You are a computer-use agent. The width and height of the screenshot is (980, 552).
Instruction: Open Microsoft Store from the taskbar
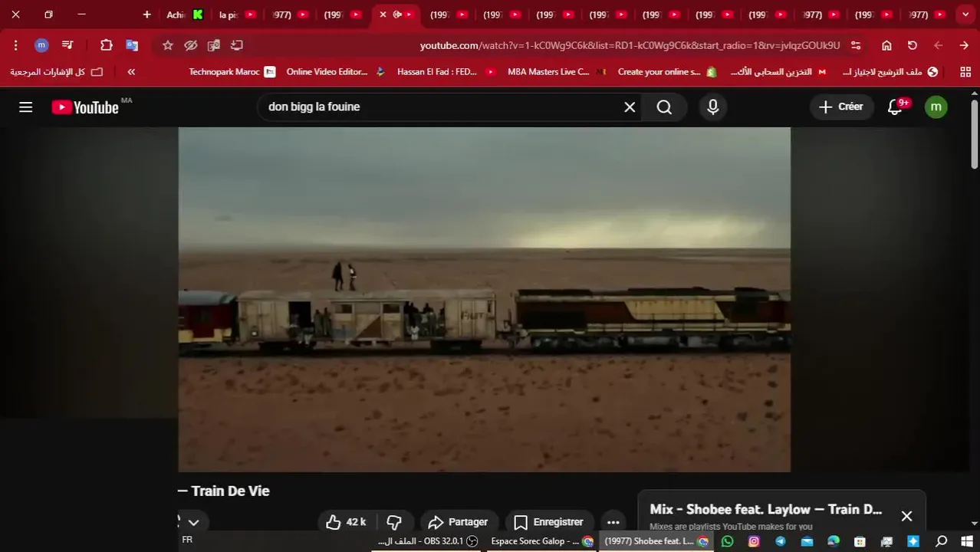[860, 541]
